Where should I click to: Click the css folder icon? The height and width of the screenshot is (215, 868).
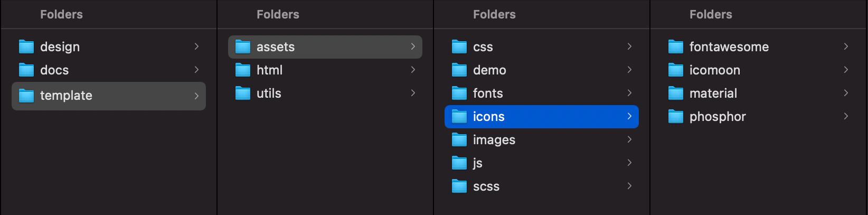tap(459, 47)
